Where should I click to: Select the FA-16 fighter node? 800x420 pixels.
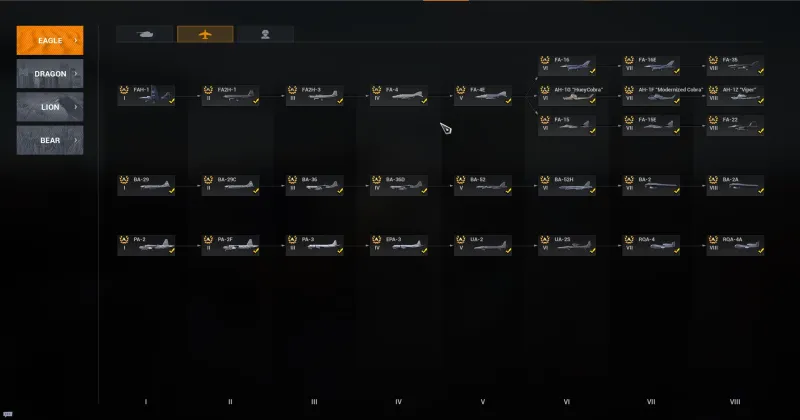coord(567,65)
